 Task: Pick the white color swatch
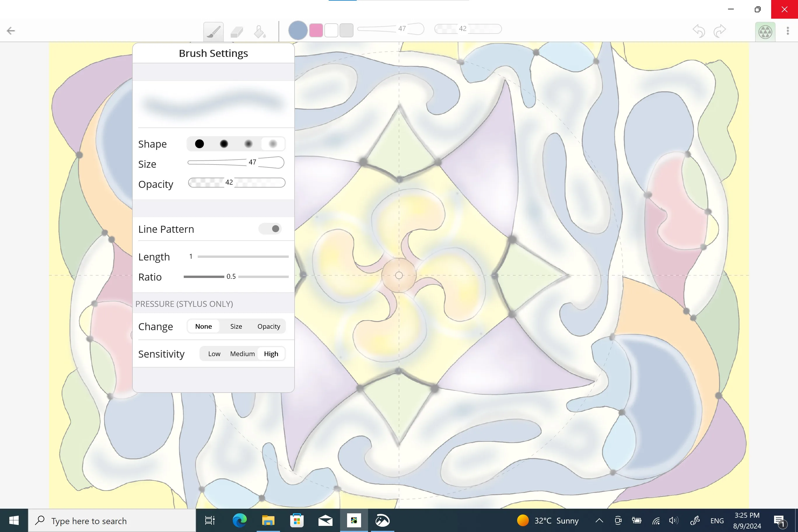[331, 31]
